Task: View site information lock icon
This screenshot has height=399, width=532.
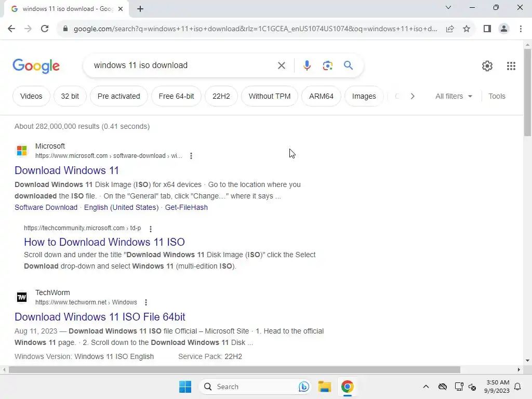Action: 65,29
